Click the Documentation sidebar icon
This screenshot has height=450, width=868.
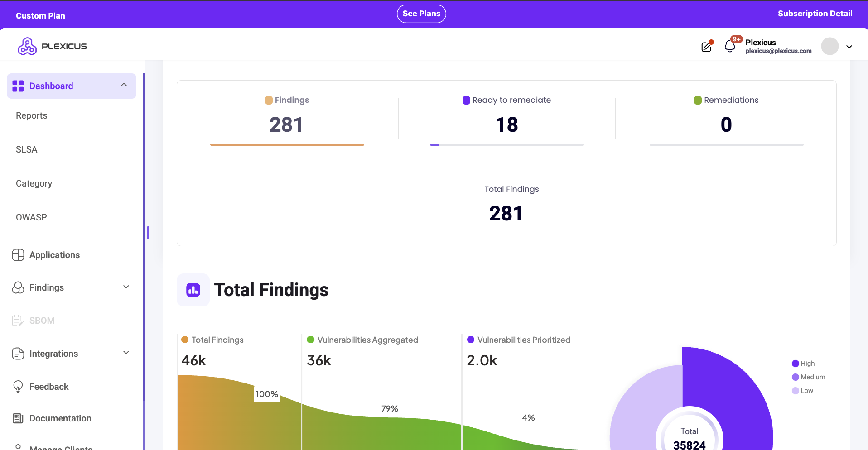pyautogui.click(x=18, y=418)
